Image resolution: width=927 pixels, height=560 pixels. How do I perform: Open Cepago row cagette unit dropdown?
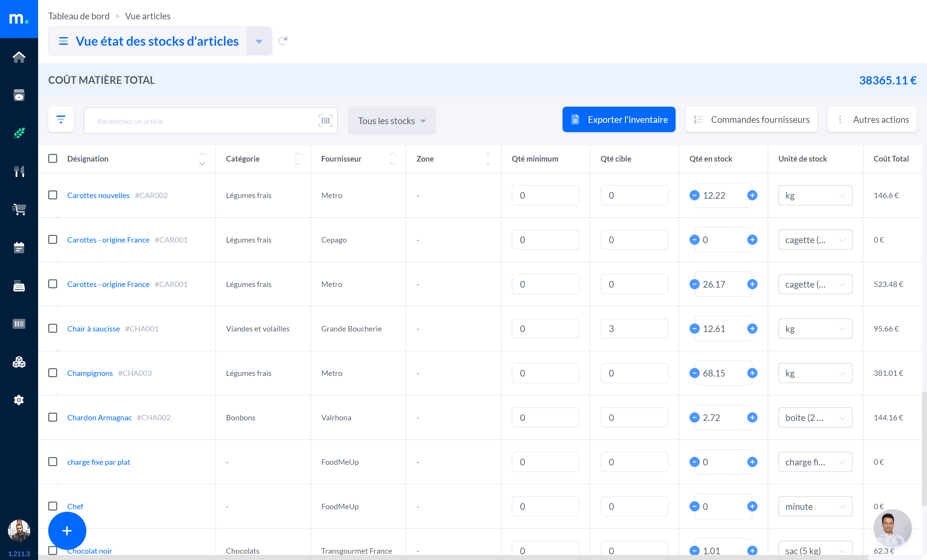[x=815, y=240]
